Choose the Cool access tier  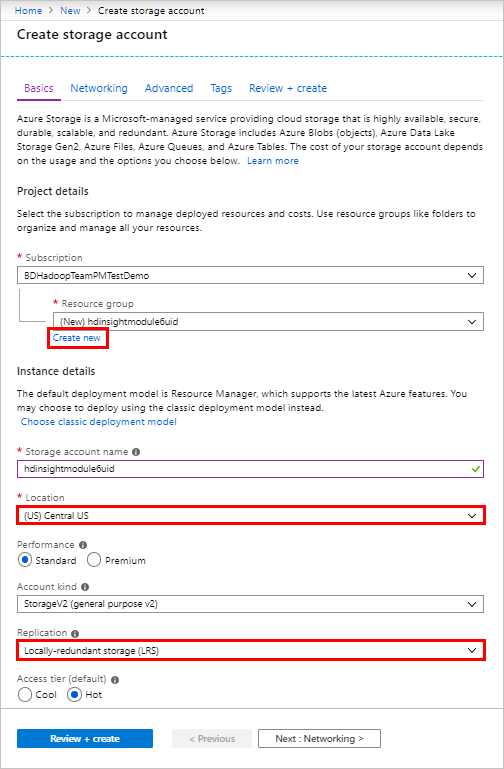[25, 695]
